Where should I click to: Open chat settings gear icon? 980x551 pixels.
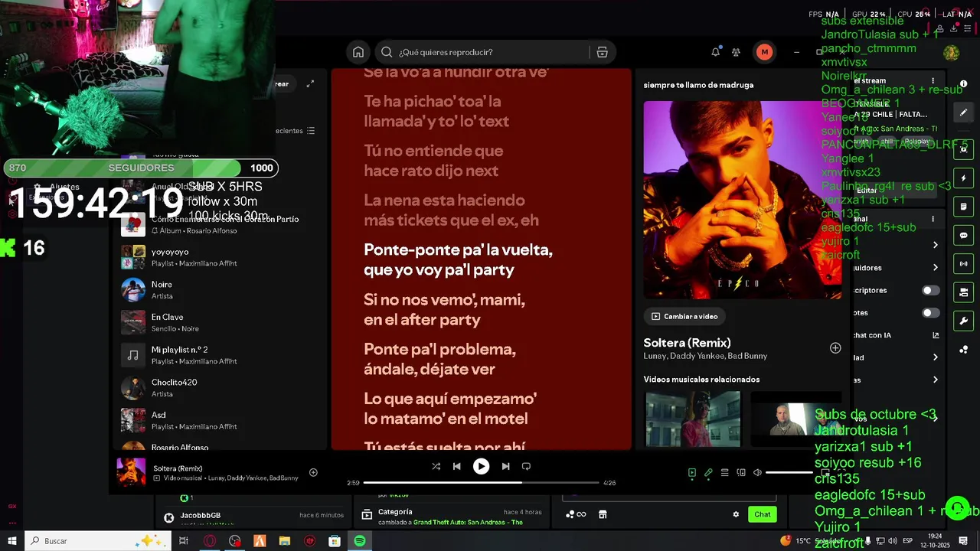tap(736, 514)
